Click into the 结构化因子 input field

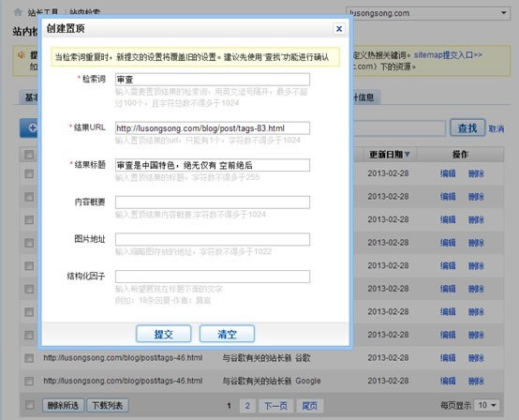(x=213, y=277)
